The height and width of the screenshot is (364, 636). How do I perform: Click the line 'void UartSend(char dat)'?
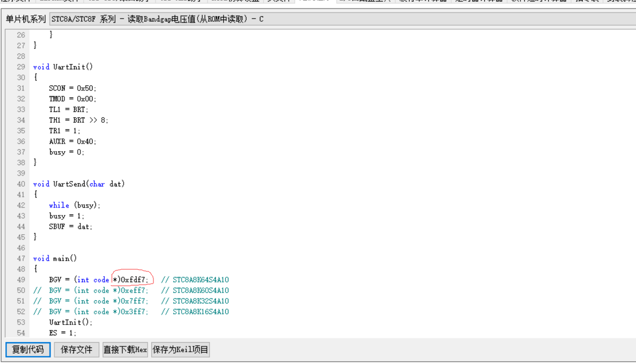tap(79, 184)
